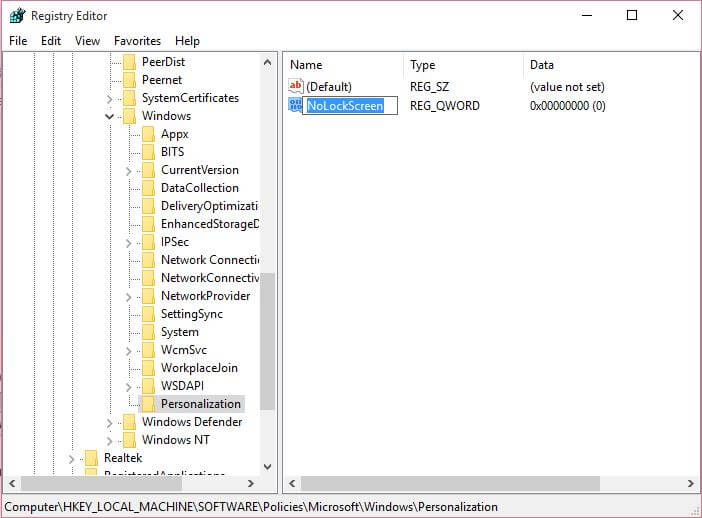Click the WSDAPI folder icon
The height and width of the screenshot is (518, 702).
pyautogui.click(x=149, y=386)
